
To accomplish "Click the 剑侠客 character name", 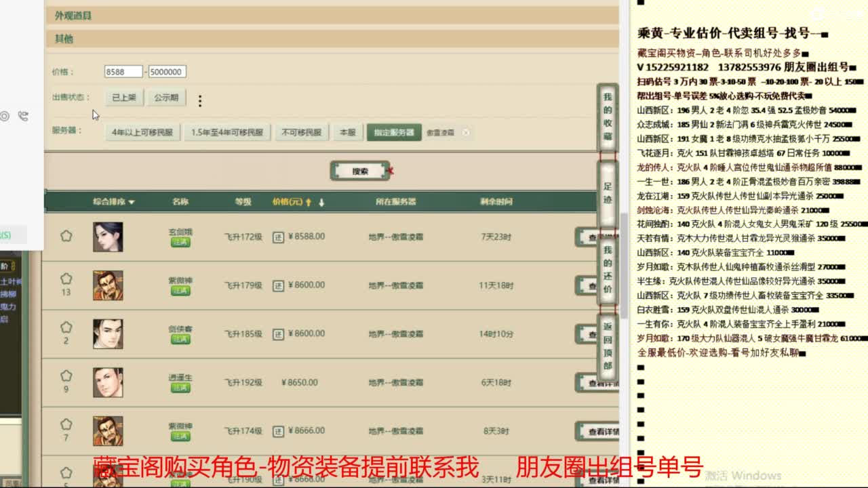I will 180,329.
